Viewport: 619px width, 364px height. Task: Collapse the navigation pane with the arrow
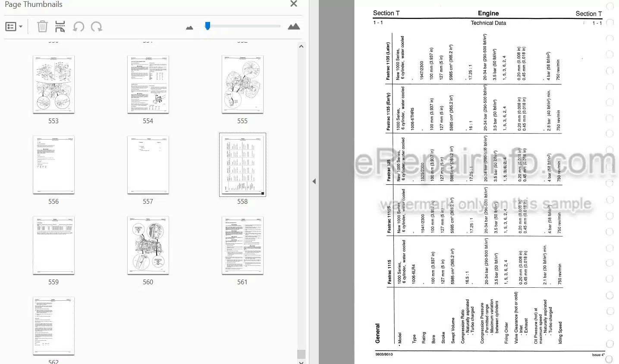click(314, 181)
